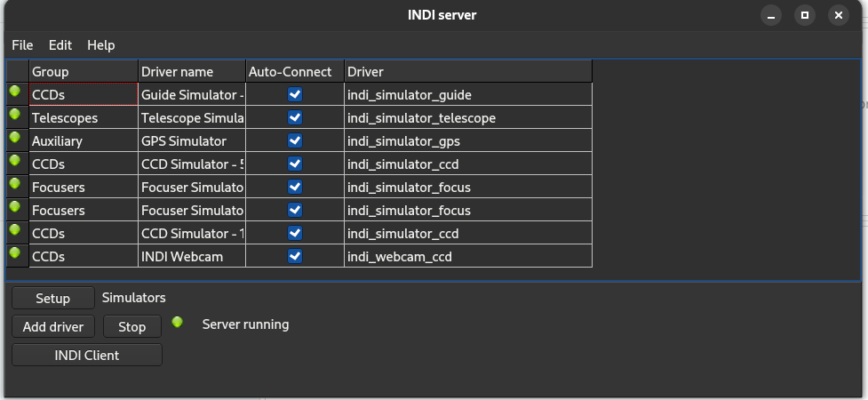The image size is (868, 400).
Task: Click the status light for CCD Simulator - 1
Action: (x=15, y=230)
